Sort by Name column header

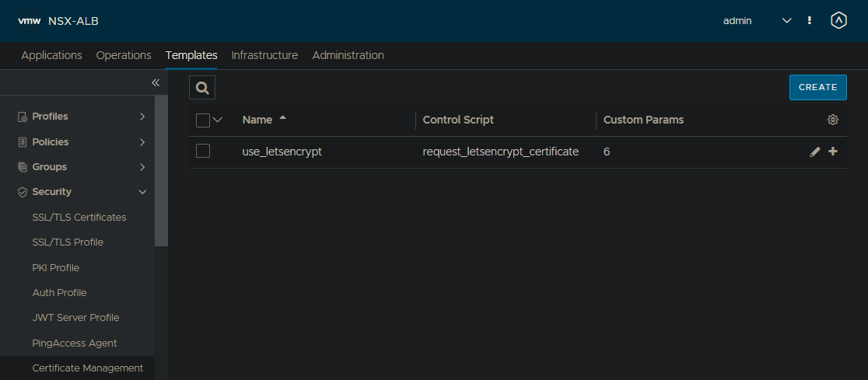257,120
